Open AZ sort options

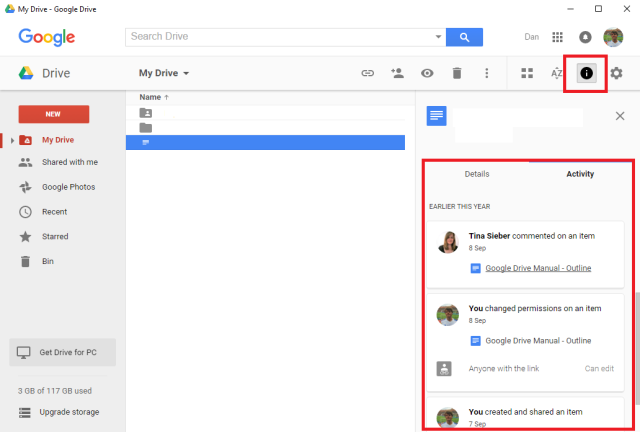[x=556, y=73]
